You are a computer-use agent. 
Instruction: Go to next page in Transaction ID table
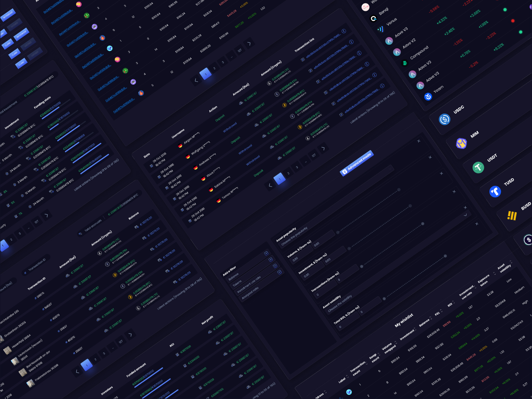130,334
